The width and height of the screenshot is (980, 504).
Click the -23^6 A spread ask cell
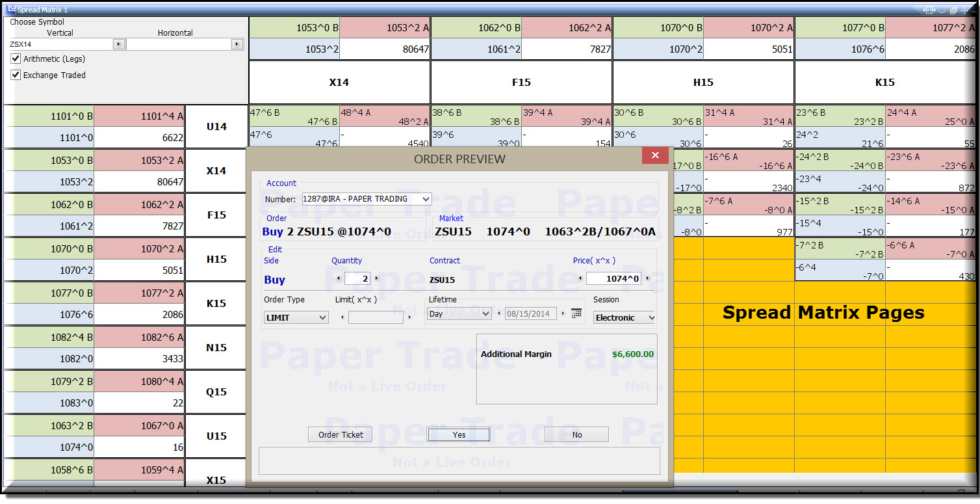(931, 161)
